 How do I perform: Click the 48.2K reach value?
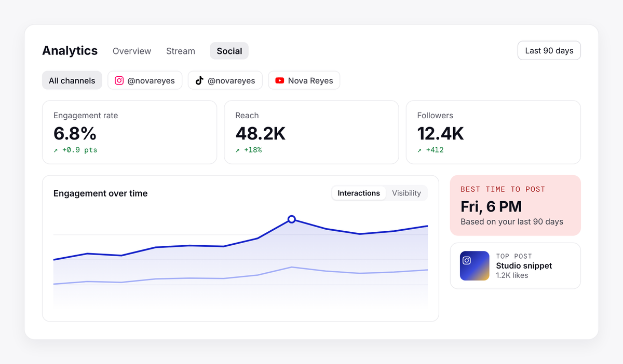[260, 133]
